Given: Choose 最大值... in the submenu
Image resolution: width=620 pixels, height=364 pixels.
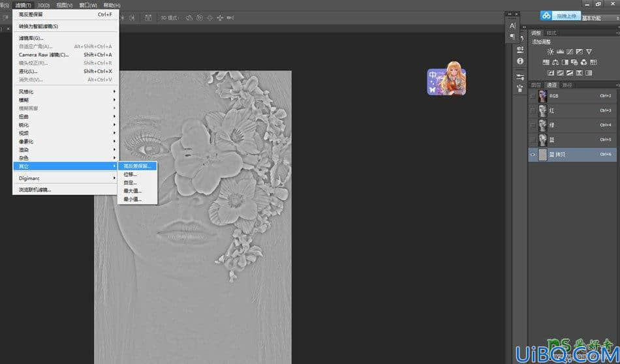Looking at the screenshot, I should pyautogui.click(x=137, y=191).
